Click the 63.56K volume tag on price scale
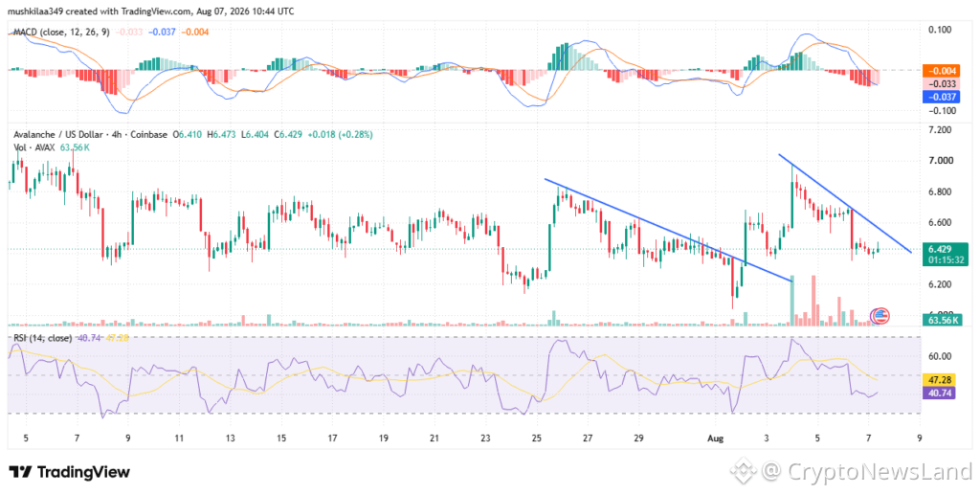Image resolution: width=980 pixels, height=495 pixels. click(945, 320)
